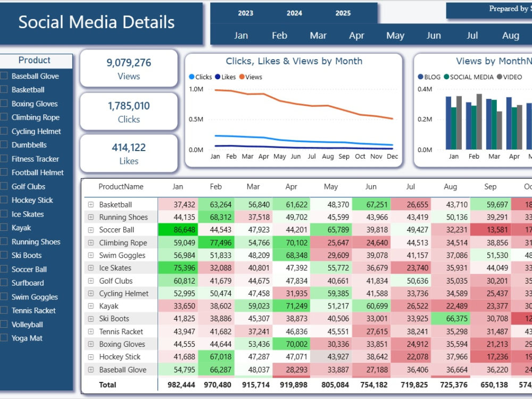Image resolution: width=532 pixels, height=399 pixels.
Task: Select the 414,122 Likes card
Action: coord(129,153)
